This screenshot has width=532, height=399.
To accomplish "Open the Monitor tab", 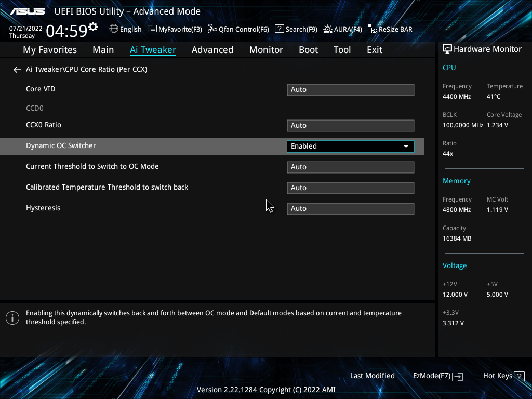I will click(x=267, y=50).
